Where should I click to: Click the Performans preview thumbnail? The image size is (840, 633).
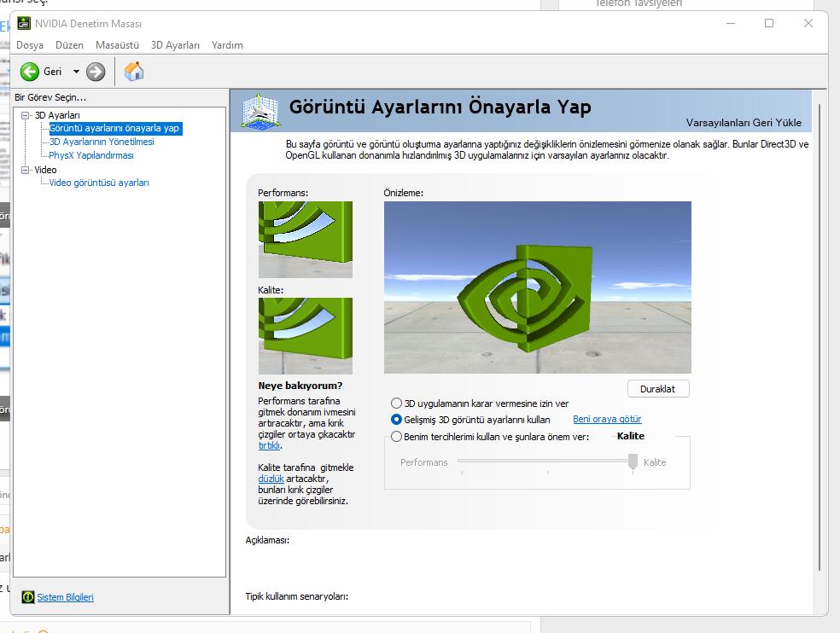pos(306,240)
